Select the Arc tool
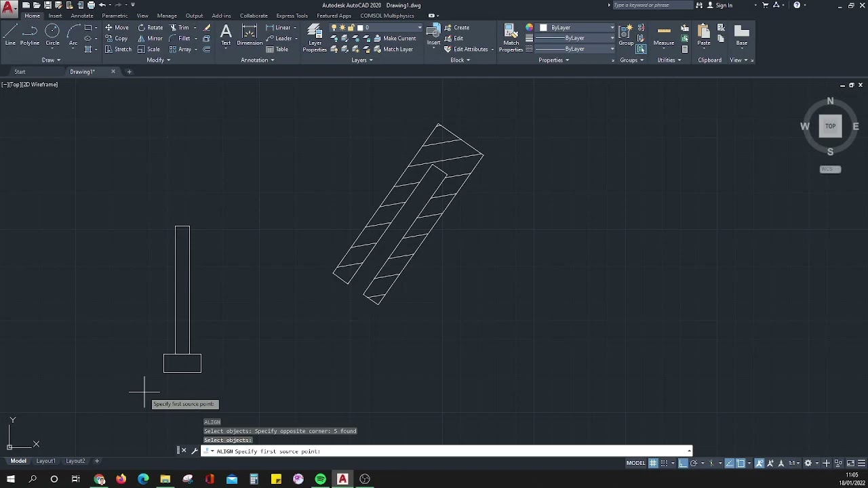This screenshot has height=488, width=868. tap(73, 35)
